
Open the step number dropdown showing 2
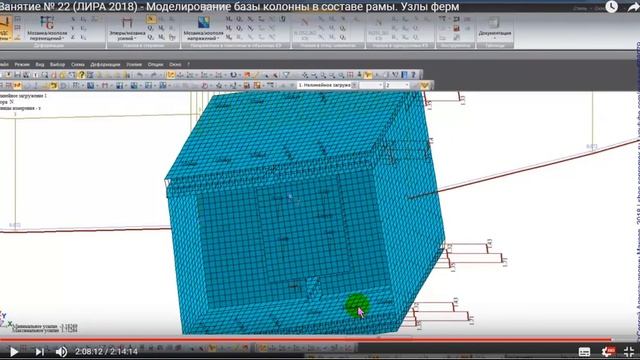pyautogui.click(x=398, y=85)
